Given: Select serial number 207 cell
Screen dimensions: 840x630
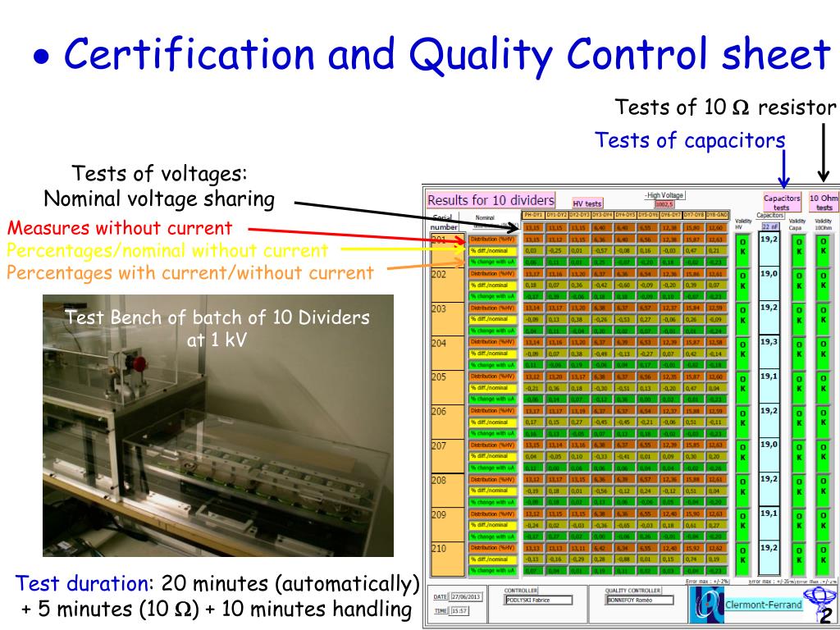Looking at the screenshot, I should click(447, 456).
